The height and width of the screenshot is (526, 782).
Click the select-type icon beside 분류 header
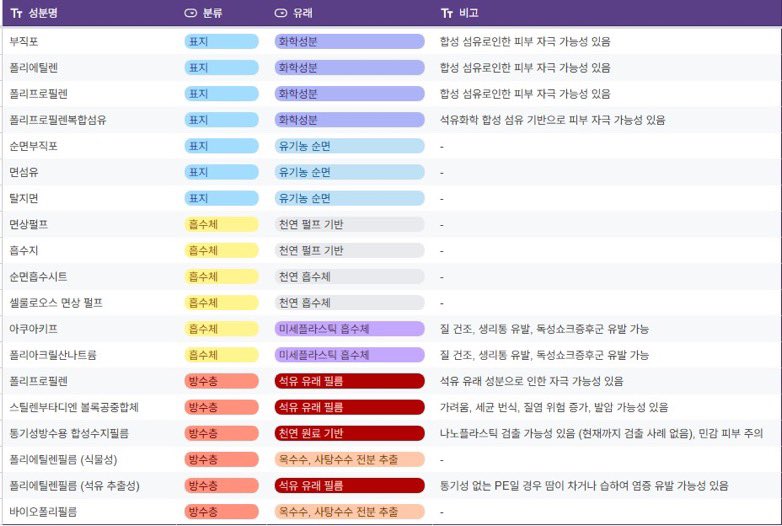click(191, 14)
